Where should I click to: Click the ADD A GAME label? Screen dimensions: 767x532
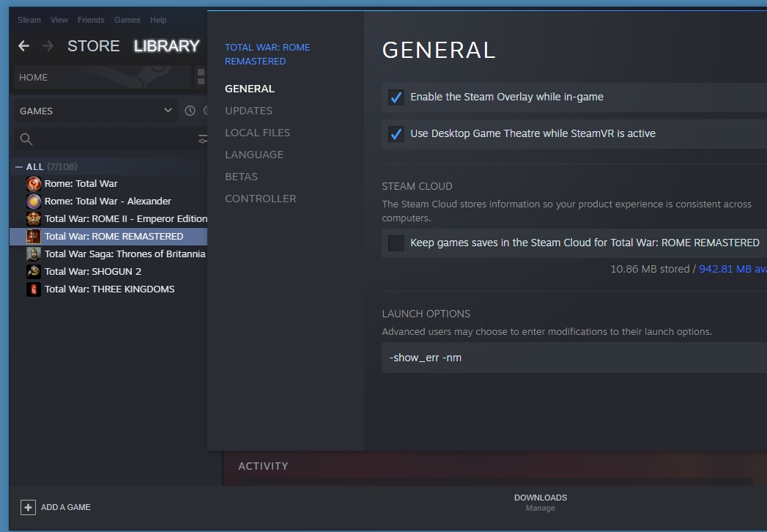coord(65,508)
